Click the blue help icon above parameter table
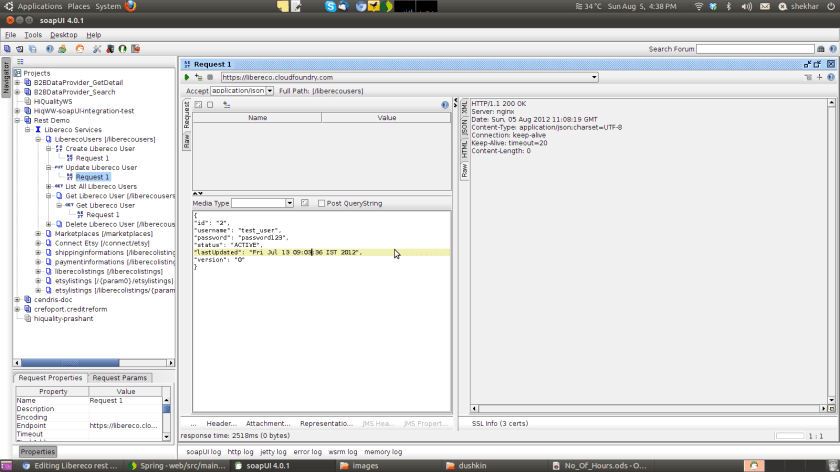The height and width of the screenshot is (472, 840). point(445,104)
